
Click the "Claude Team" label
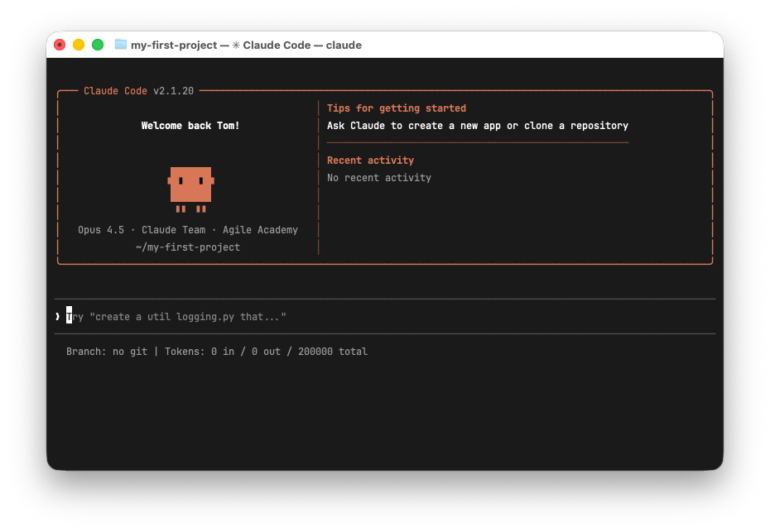(x=171, y=229)
